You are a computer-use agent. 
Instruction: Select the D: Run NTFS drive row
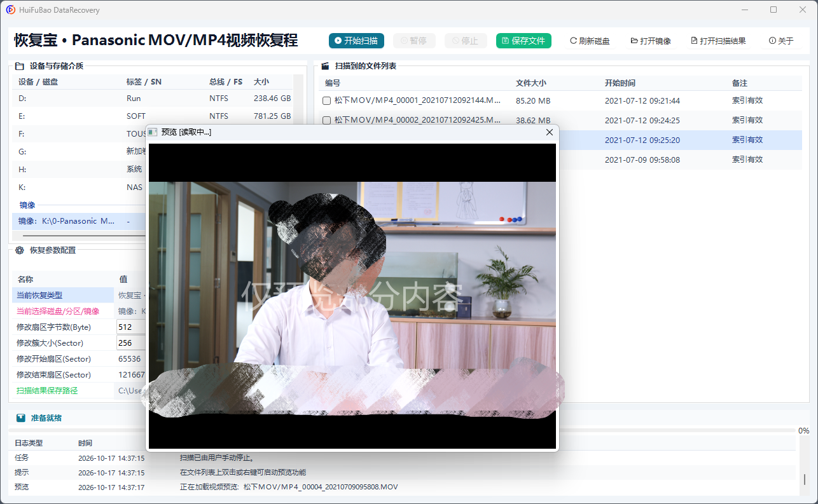click(x=153, y=99)
